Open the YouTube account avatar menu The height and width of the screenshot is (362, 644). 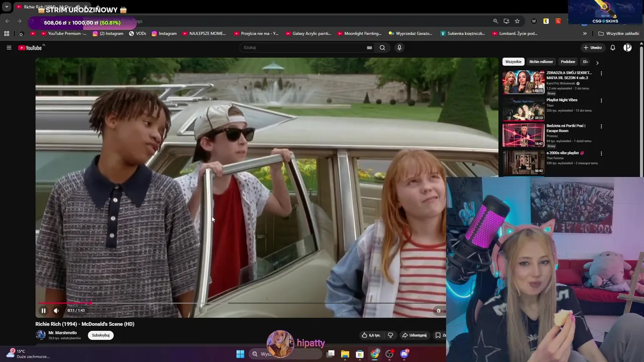(627, 48)
